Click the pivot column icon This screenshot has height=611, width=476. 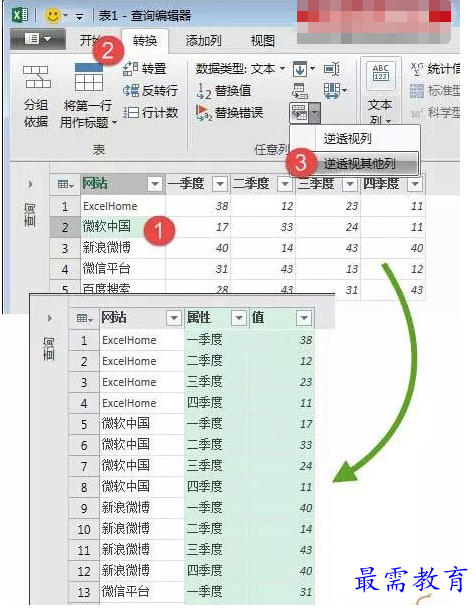300,91
